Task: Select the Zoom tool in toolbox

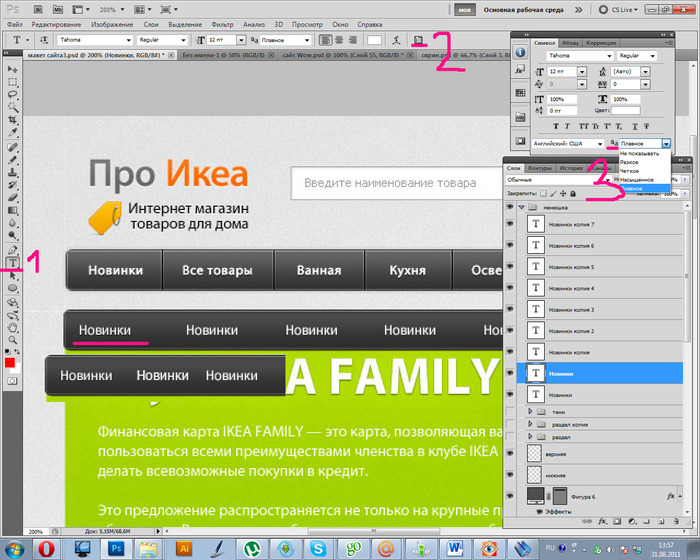Action: click(x=12, y=340)
